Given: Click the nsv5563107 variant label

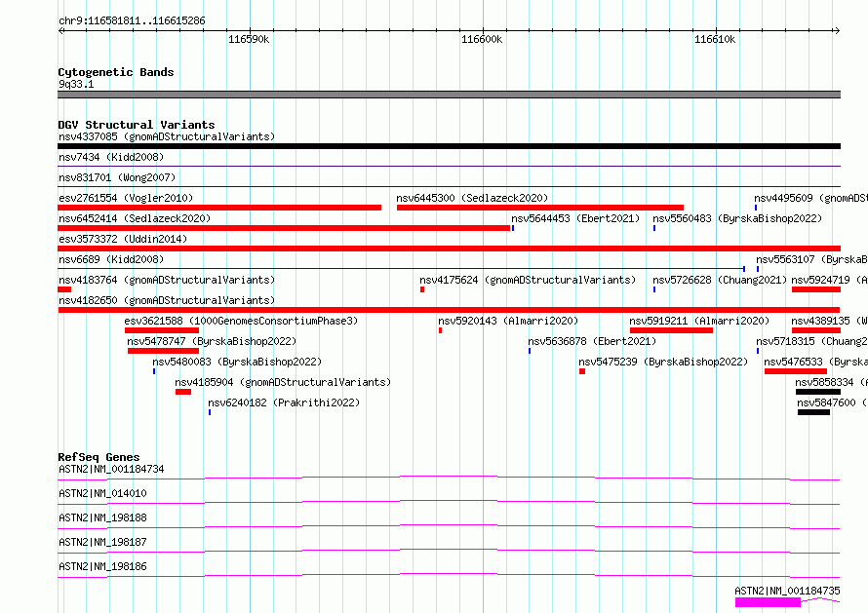Looking at the screenshot, I should point(811,259).
